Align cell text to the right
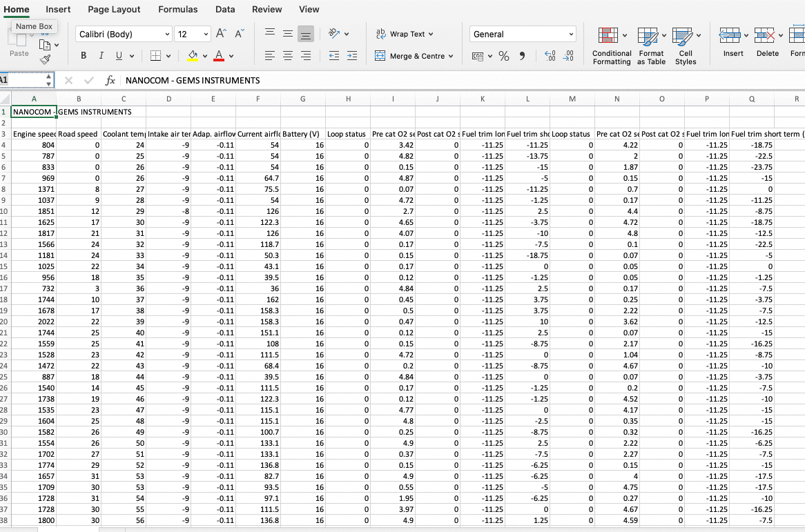The image size is (805, 532). (306, 56)
